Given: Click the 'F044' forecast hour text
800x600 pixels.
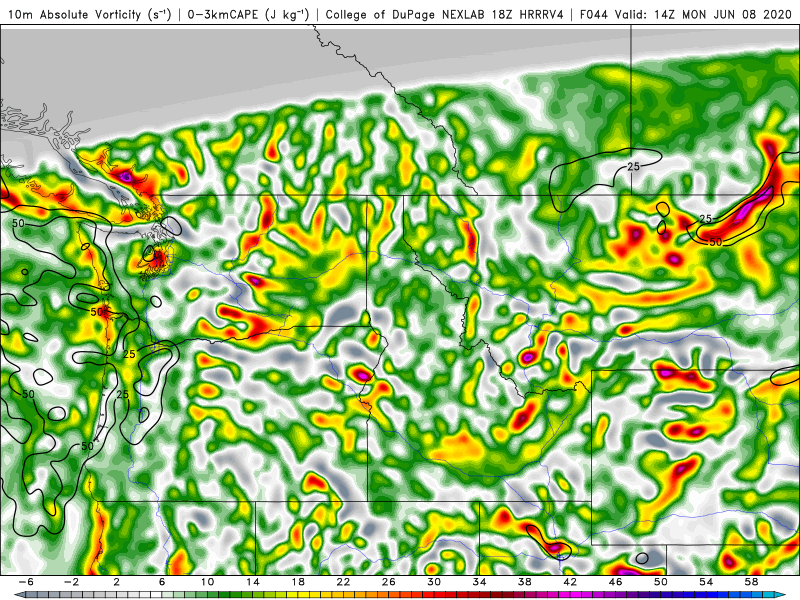Looking at the screenshot, I should [x=594, y=14].
